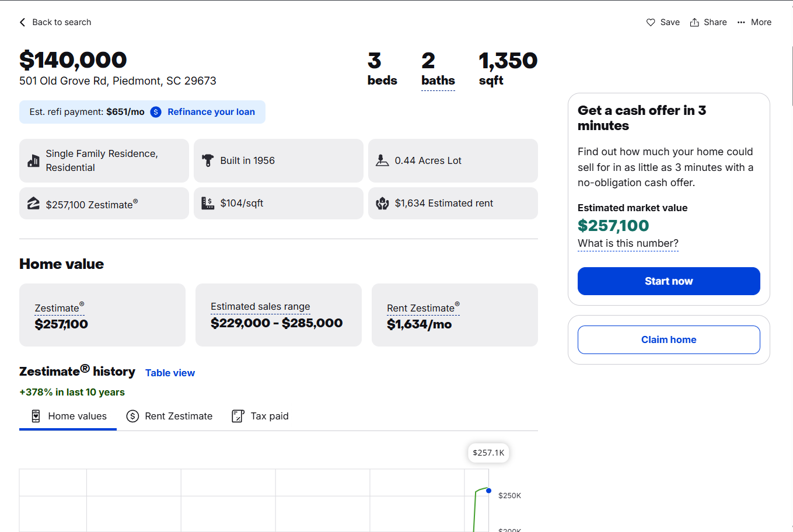The image size is (793, 532).
Task: Open the More menu label
Action: tap(761, 22)
